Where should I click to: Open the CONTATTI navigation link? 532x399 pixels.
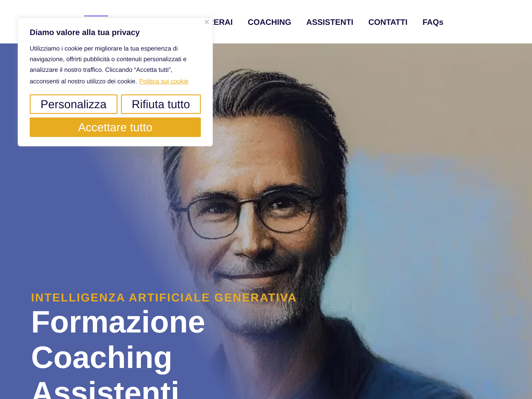pyautogui.click(x=388, y=22)
